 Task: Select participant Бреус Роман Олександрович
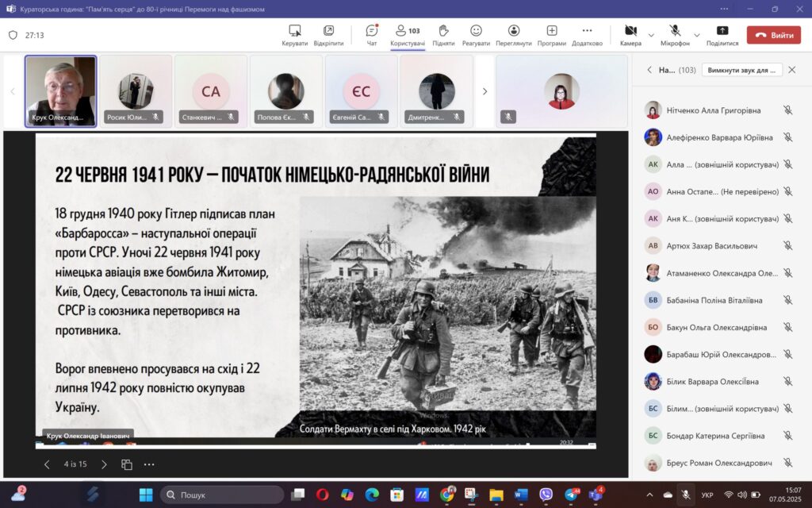pos(720,463)
